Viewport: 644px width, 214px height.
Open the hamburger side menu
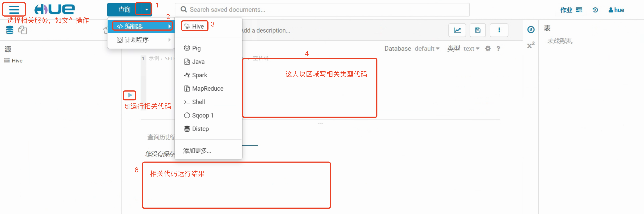click(14, 10)
